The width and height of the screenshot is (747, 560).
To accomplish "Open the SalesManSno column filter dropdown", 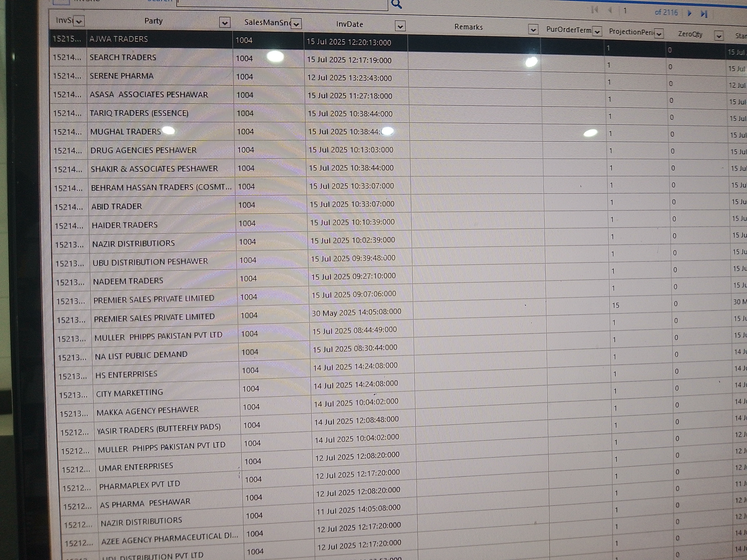I will [296, 24].
